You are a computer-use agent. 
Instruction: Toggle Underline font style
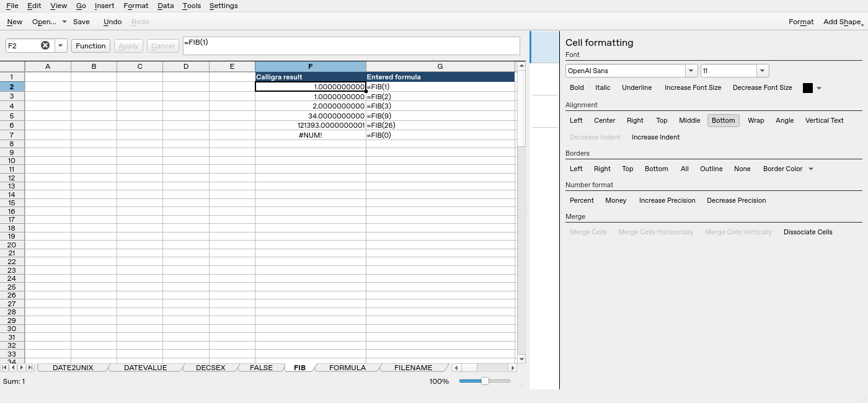coord(637,87)
